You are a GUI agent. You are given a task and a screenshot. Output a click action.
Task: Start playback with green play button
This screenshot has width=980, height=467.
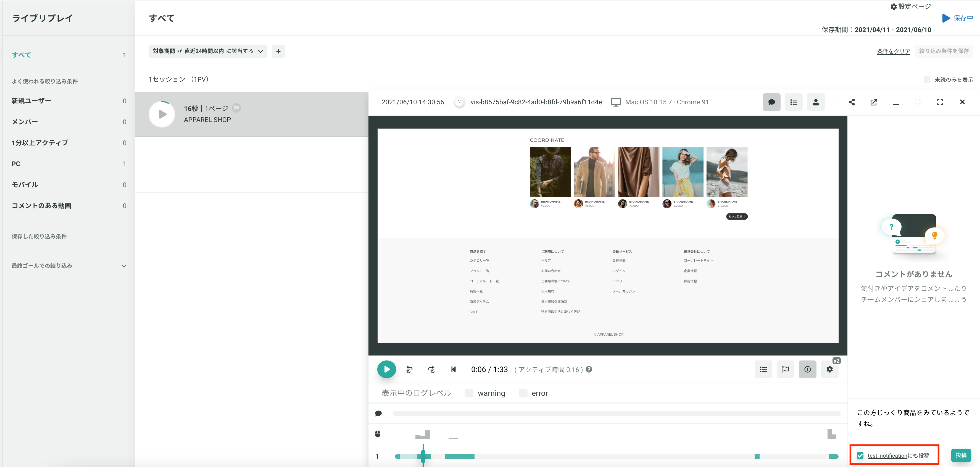386,369
